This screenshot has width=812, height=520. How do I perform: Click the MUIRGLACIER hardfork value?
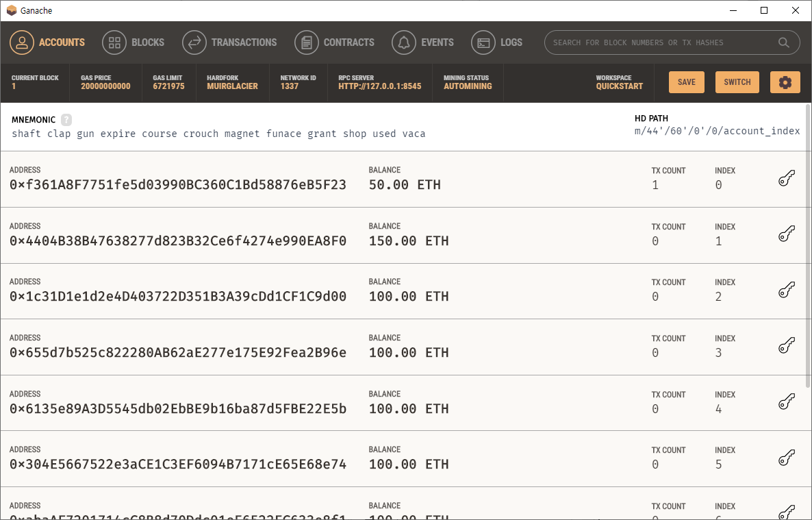pyautogui.click(x=232, y=86)
